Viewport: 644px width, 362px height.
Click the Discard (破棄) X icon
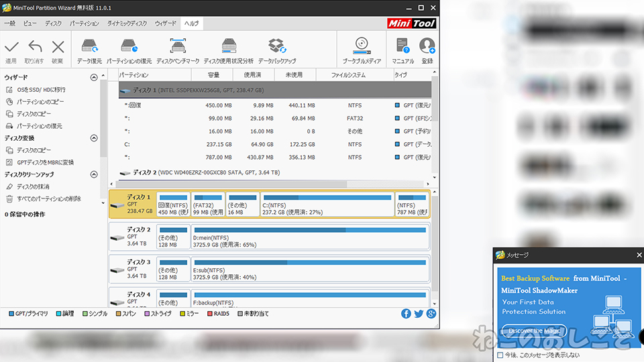(x=58, y=47)
